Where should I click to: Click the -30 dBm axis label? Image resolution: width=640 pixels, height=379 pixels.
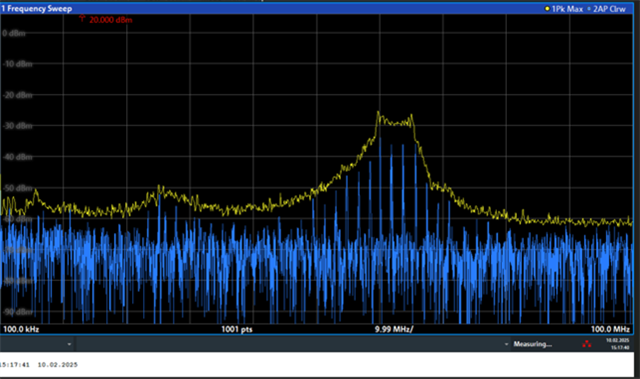[x=18, y=126]
